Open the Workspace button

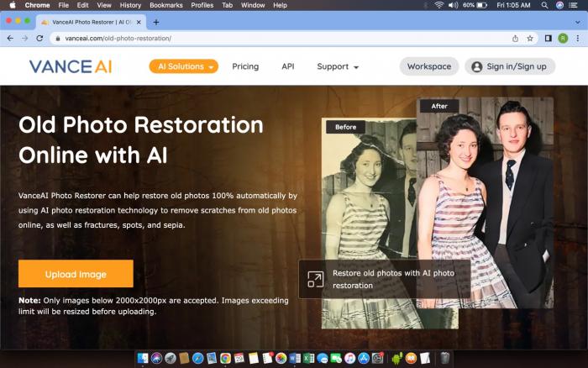[429, 66]
